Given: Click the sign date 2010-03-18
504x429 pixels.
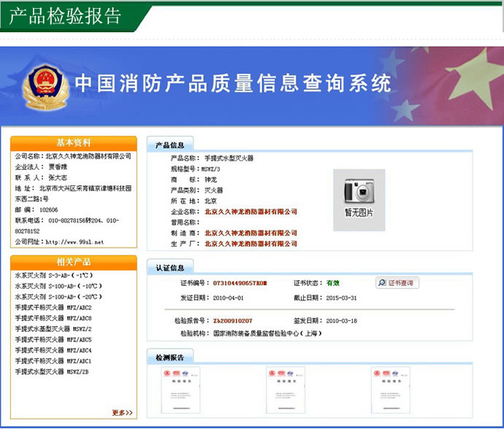Looking at the screenshot, I should point(341,321).
